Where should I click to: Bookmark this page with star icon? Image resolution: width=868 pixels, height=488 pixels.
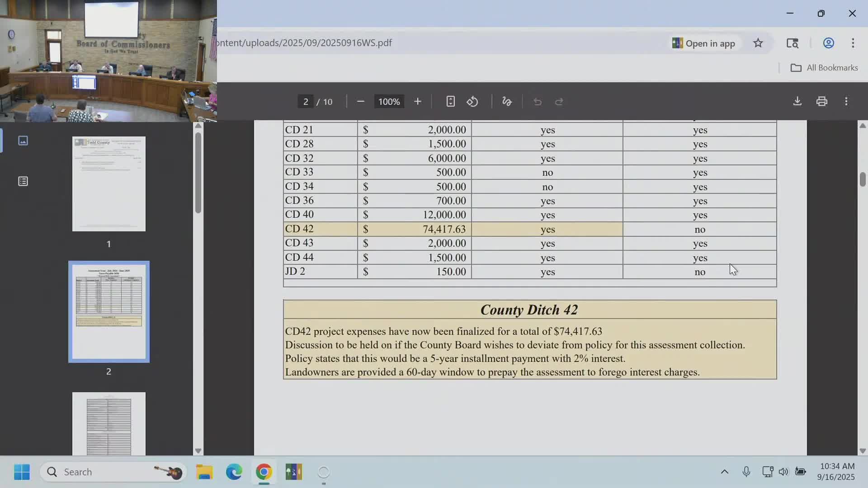tap(758, 43)
